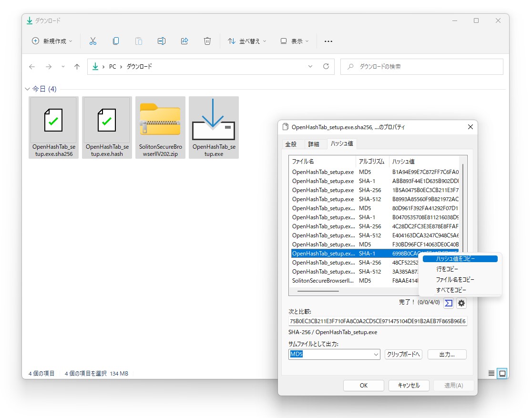Click the Share icon in toolbar
532x418 pixels.
(x=184, y=41)
